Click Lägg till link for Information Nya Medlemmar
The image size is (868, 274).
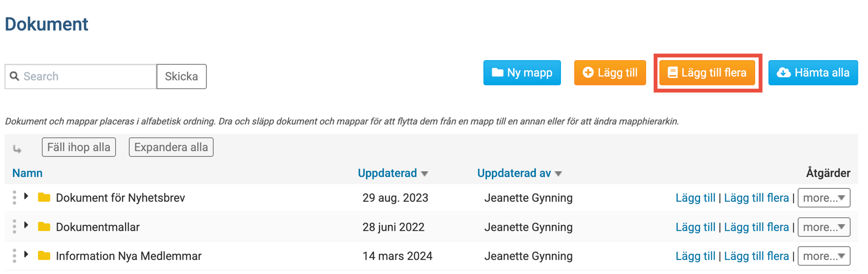(x=695, y=256)
